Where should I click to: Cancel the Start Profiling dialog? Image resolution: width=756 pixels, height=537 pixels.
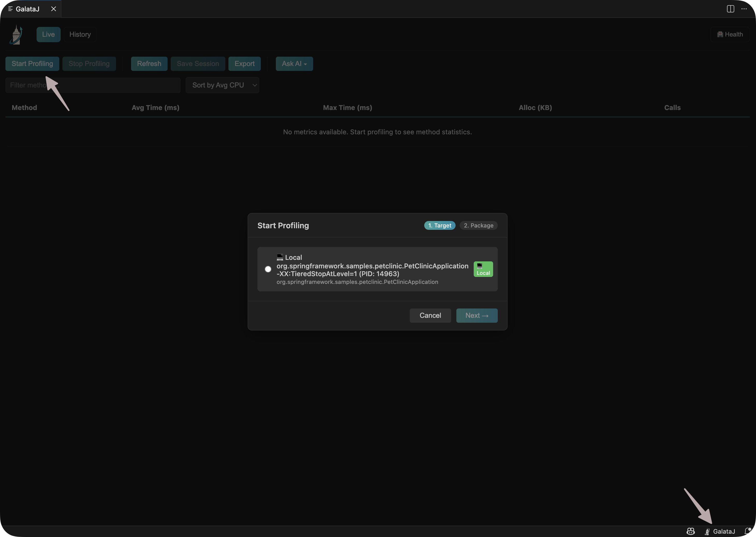(x=430, y=315)
